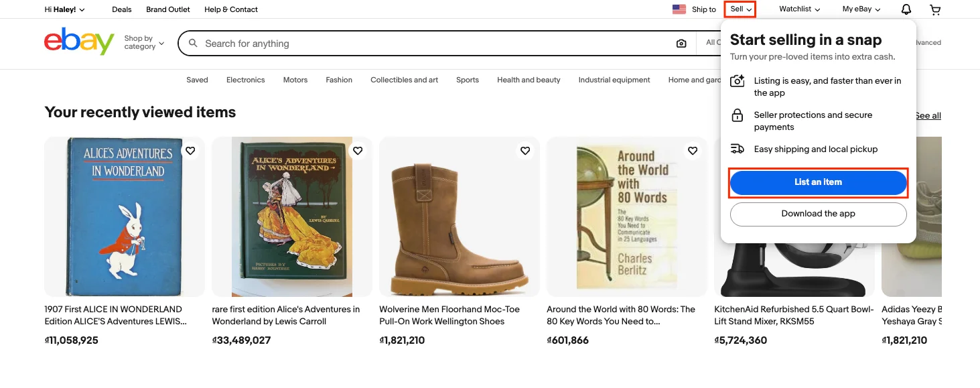Open KitchenAid Refurbished 5.5 Quart mixer title
The image size is (980, 388).
[x=794, y=315]
